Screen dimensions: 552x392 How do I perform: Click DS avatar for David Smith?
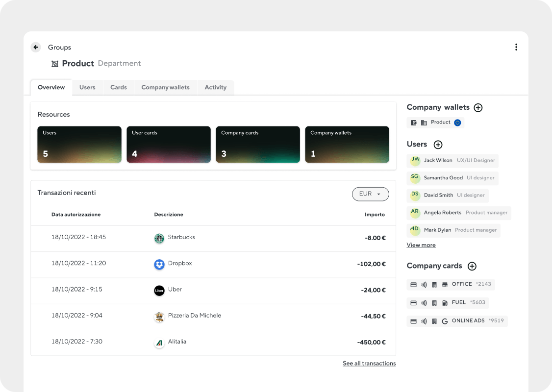(415, 196)
